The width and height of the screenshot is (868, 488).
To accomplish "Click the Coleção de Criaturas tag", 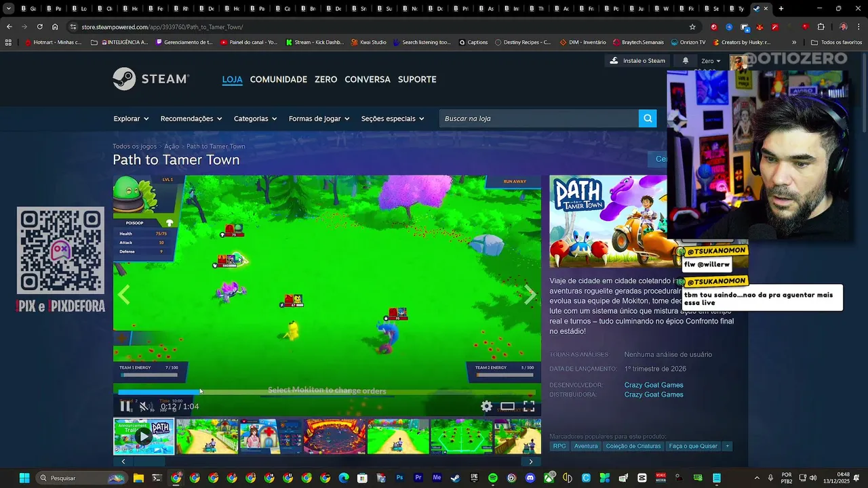I will 633,446.
